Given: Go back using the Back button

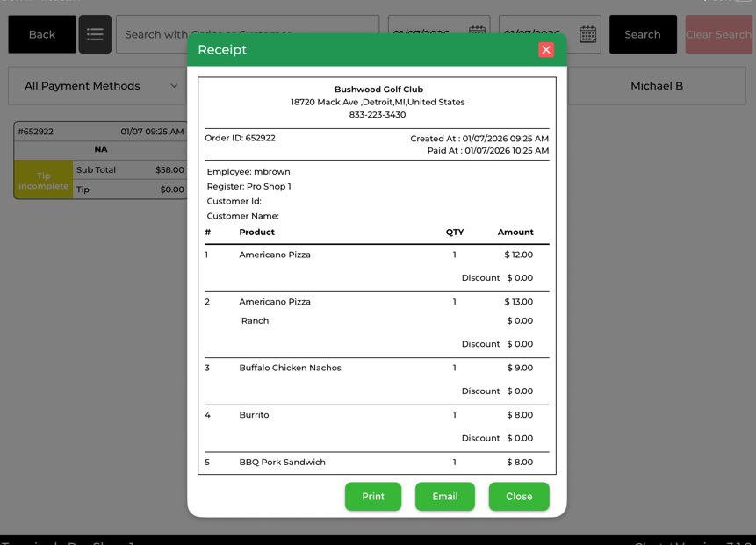Looking at the screenshot, I should (x=42, y=34).
